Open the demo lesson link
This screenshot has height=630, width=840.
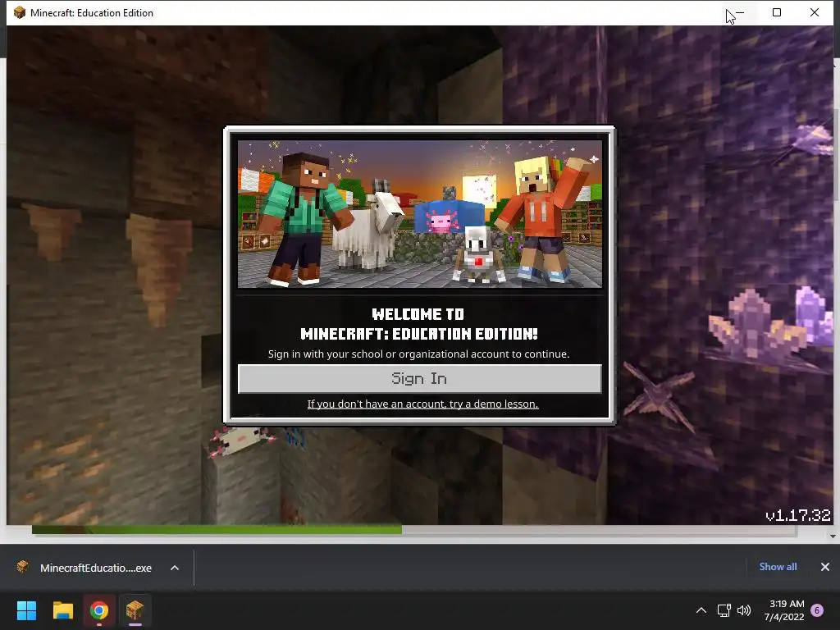(422, 404)
